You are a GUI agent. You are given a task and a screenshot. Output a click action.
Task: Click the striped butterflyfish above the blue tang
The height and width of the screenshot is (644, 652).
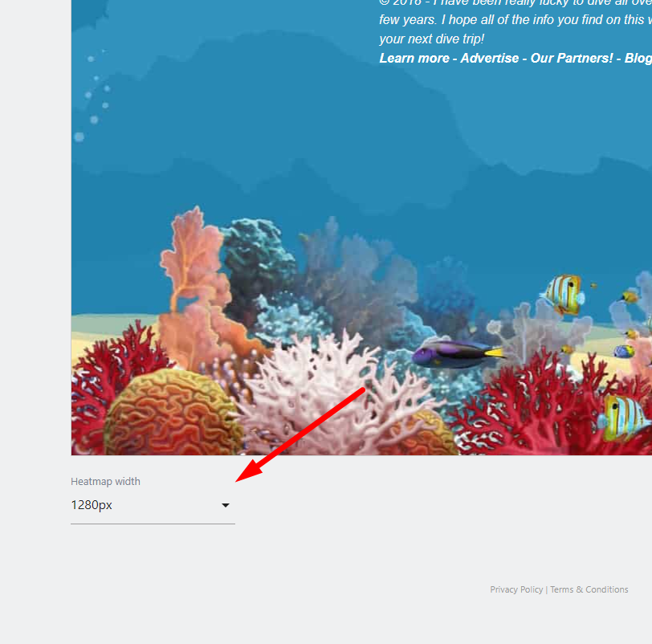[563, 294]
